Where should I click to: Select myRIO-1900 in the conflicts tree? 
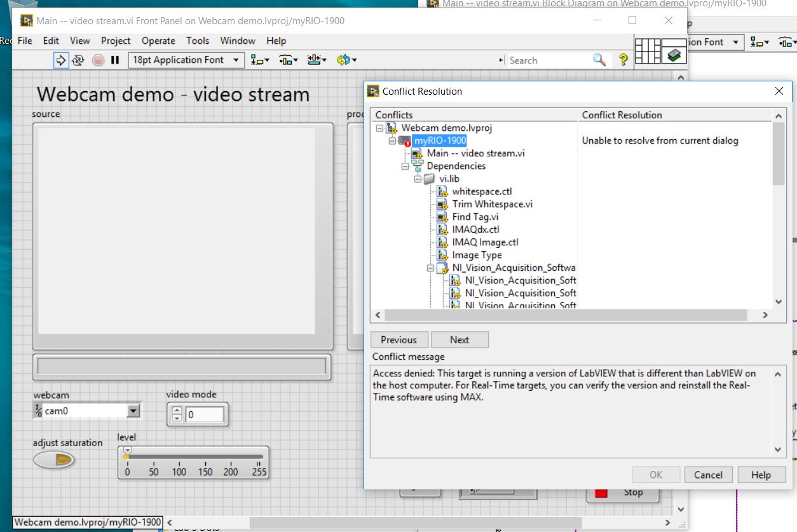click(x=440, y=140)
